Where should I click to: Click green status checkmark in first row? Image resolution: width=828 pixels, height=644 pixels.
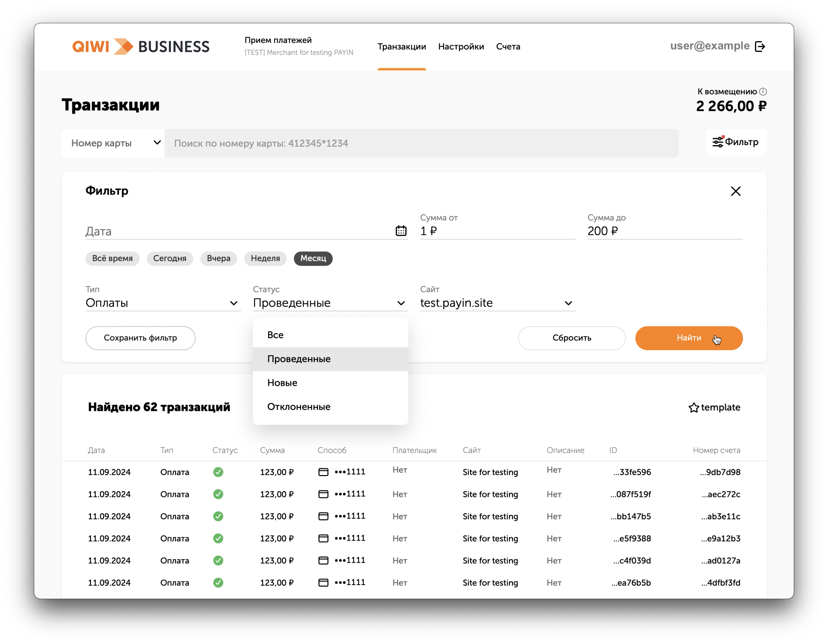pos(218,472)
